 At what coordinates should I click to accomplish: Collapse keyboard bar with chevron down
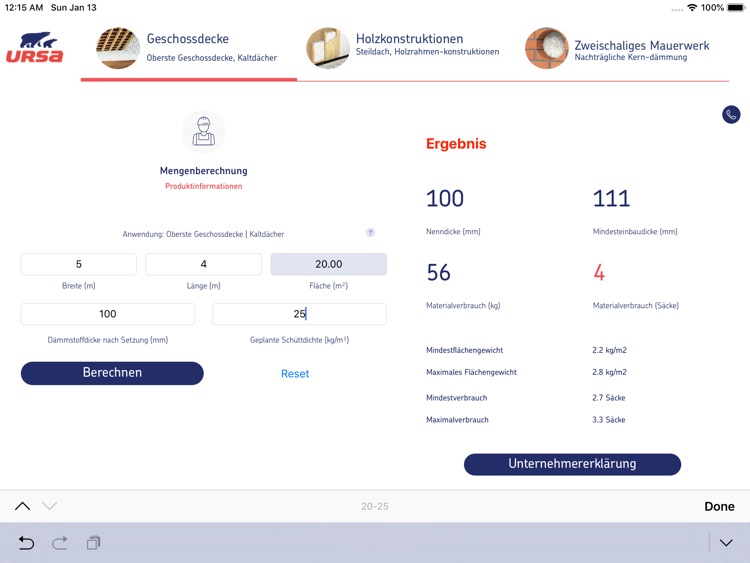click(x=726, y=543)
